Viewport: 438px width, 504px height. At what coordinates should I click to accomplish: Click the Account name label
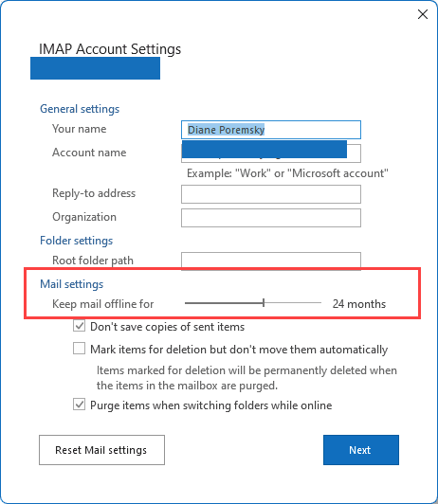pos(89,153)
